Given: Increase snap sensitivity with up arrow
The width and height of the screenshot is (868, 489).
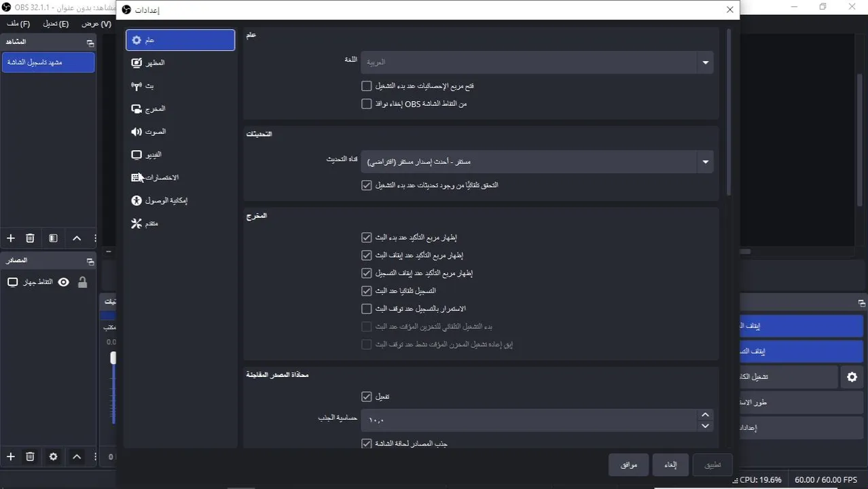Looking at the screenshot, I should click(x=705, y=414).
